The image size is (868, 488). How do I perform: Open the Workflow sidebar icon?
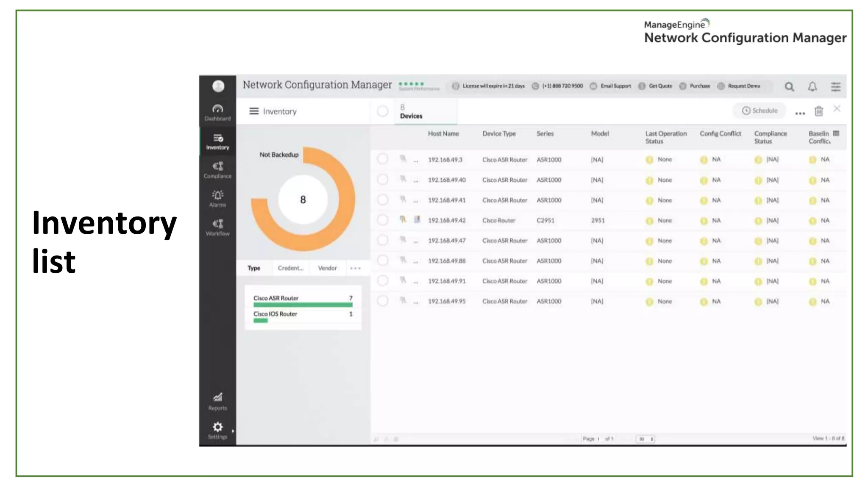[x=217, y=227]
